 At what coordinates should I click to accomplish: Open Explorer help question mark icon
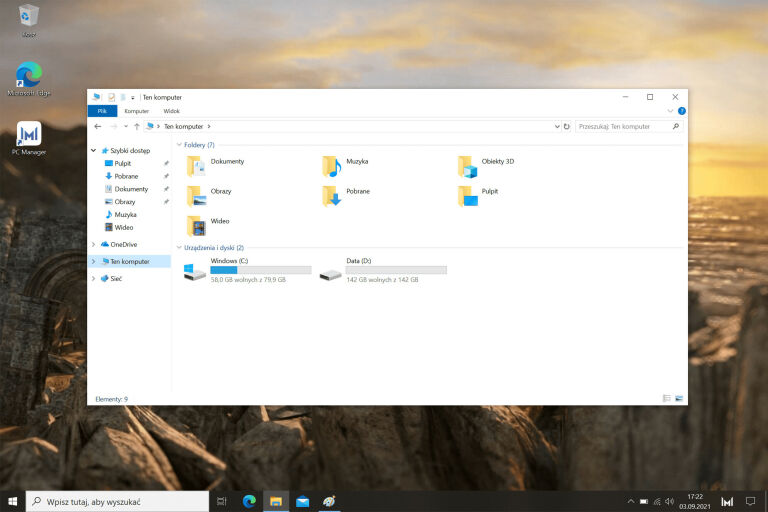[x=681, y=111]
